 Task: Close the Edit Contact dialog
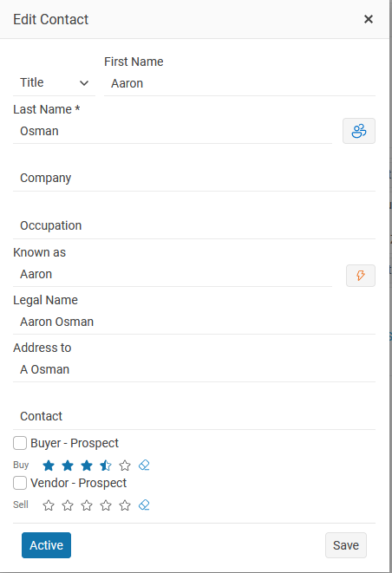[369, 19]
